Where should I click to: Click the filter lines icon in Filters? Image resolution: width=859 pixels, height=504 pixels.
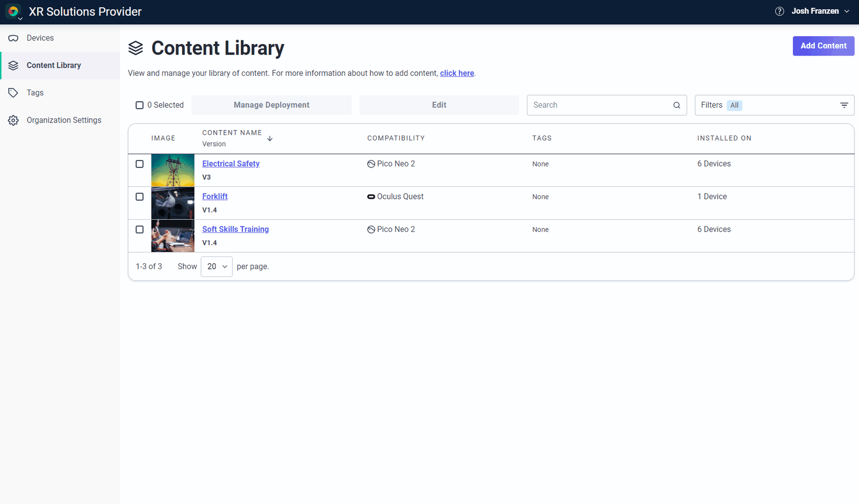coord(844,105)
